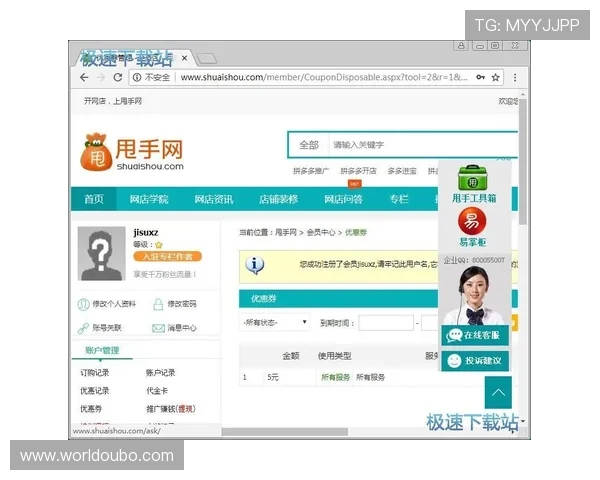Open a new browser tab
This screenshot has height=480, width=600.
pos(206,59)
